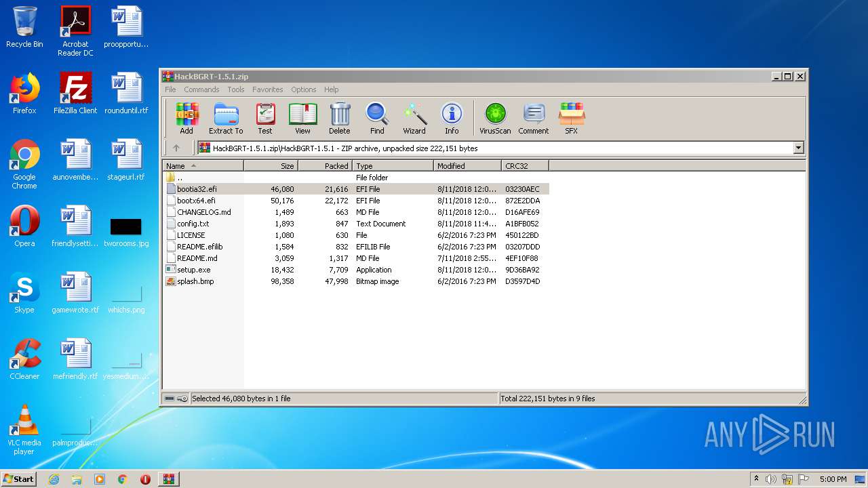868x488 pixels.
Task: Sort list by Name column
Action: [x=203, y=165]
